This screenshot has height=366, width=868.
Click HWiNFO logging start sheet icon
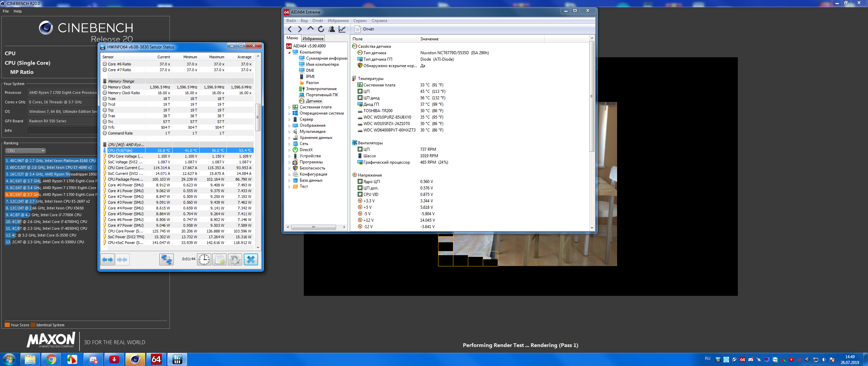[x=219, y=260]
